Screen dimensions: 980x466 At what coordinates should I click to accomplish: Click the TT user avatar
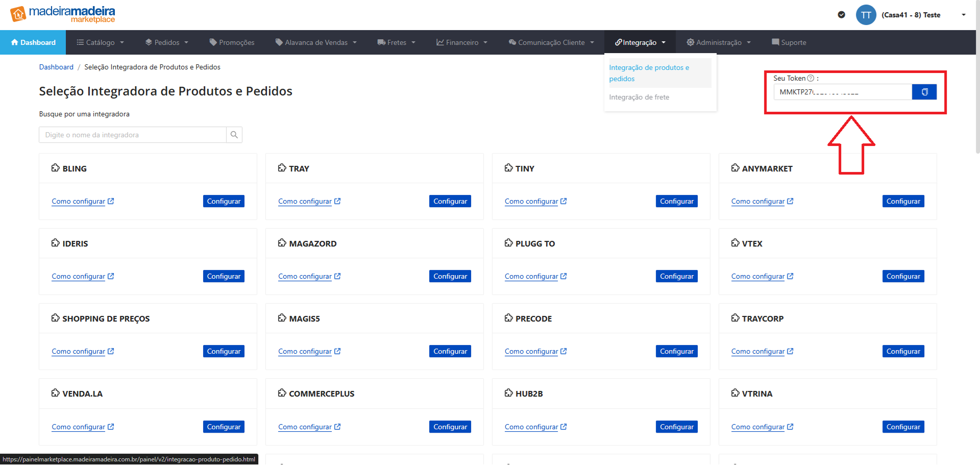click(x=866, y=15)
